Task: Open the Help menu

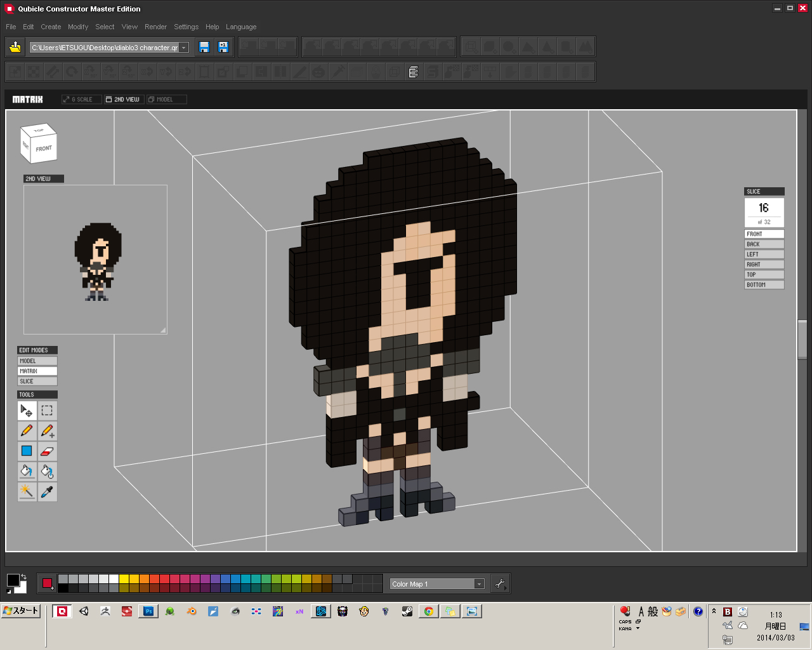Action: [212, 27]
